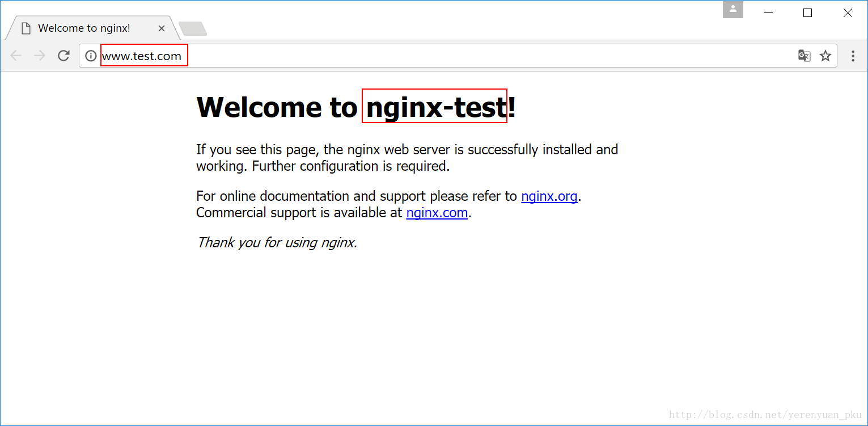Minimize the browser window
This screenshot has height=426, width=868.
coord(769,12)
